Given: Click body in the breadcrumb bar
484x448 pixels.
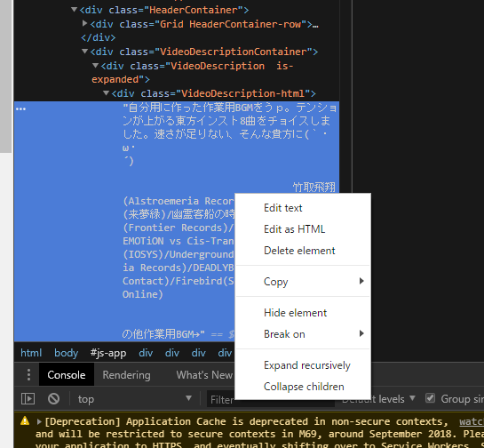Looking at the screenshot, I should [66, 353].
